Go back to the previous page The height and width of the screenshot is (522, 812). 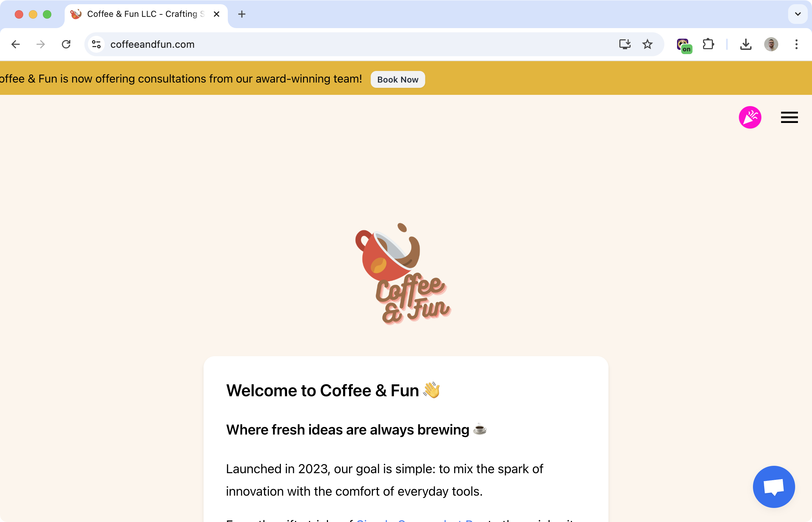tap(15, 44)
